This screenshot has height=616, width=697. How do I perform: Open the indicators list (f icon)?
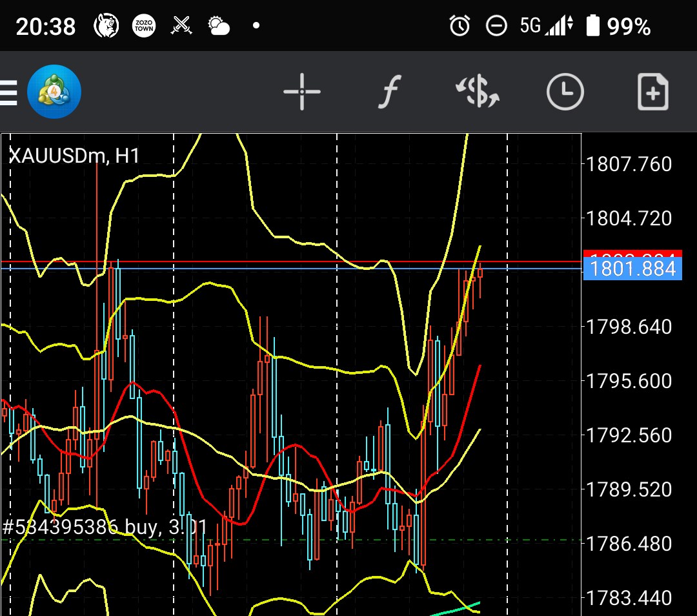point(389,92)
